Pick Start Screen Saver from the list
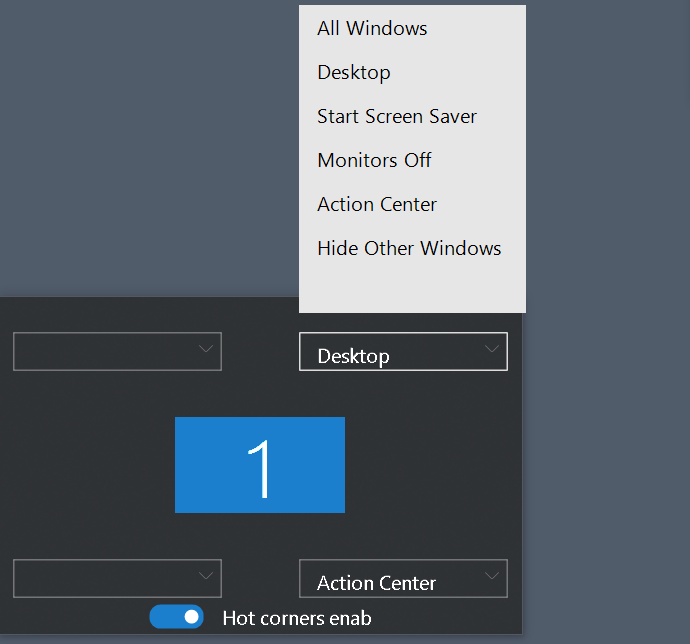The width and height of the screenshot is (690, 644). 412,116
